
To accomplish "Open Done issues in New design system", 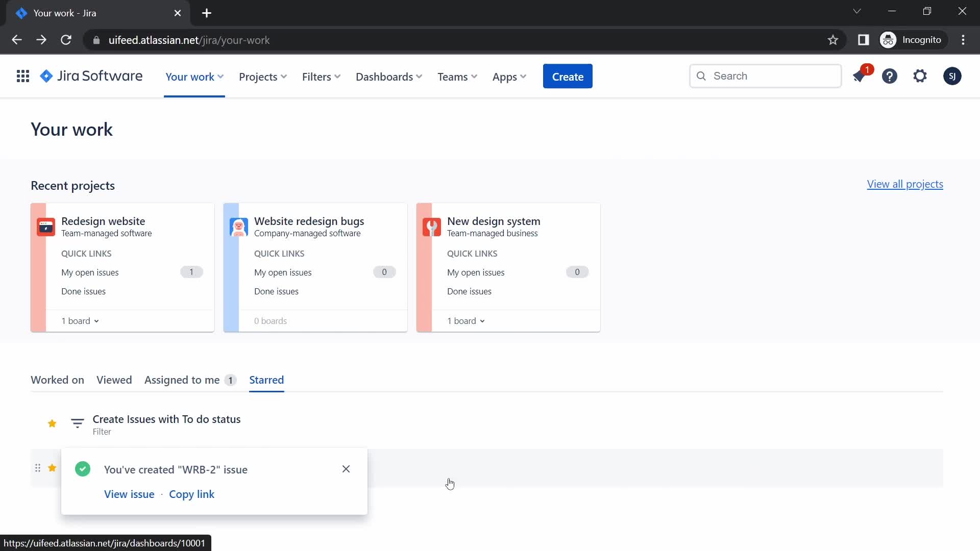I will [x=469, y=291].
